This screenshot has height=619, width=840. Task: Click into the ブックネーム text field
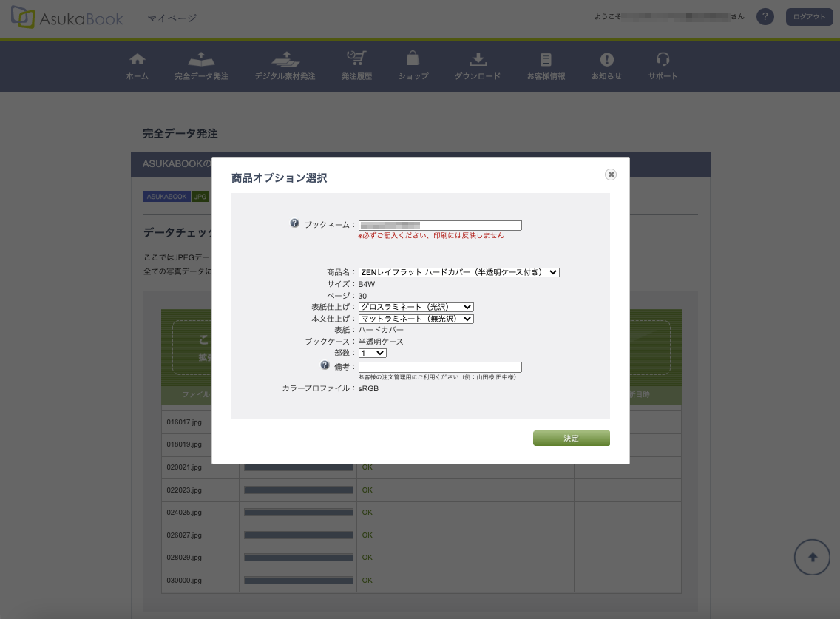[440, 226]
